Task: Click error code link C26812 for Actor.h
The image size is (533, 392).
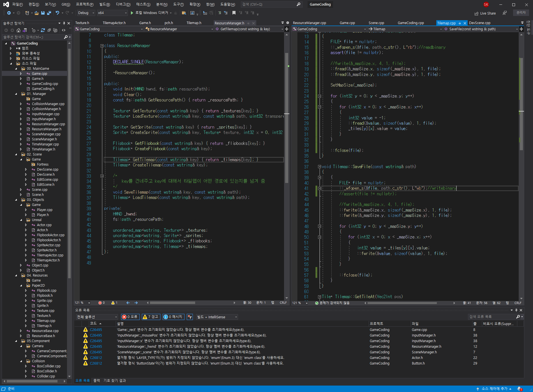Action: [x=96, y=358]
